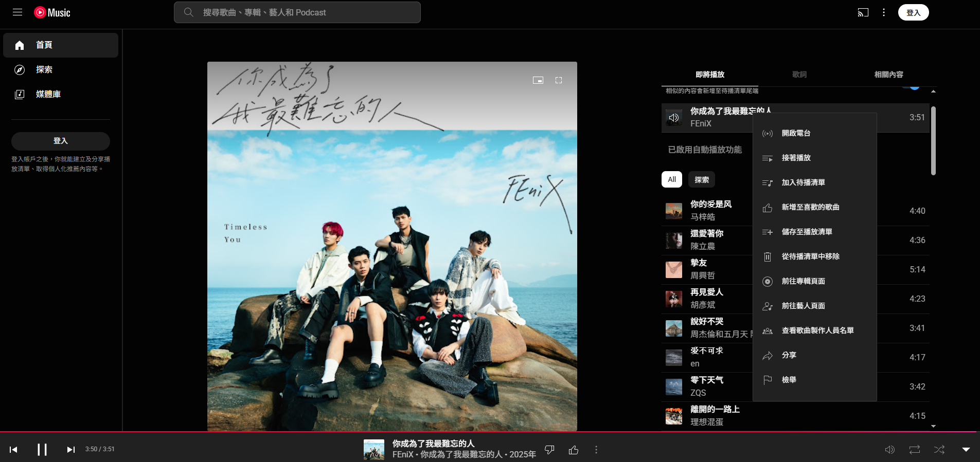Activate miniplayer icon on album art
980x462 pixels.
(x=538, y=80)
